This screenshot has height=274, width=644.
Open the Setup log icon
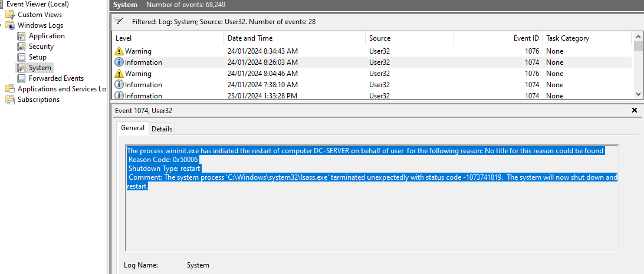[21, 57]
